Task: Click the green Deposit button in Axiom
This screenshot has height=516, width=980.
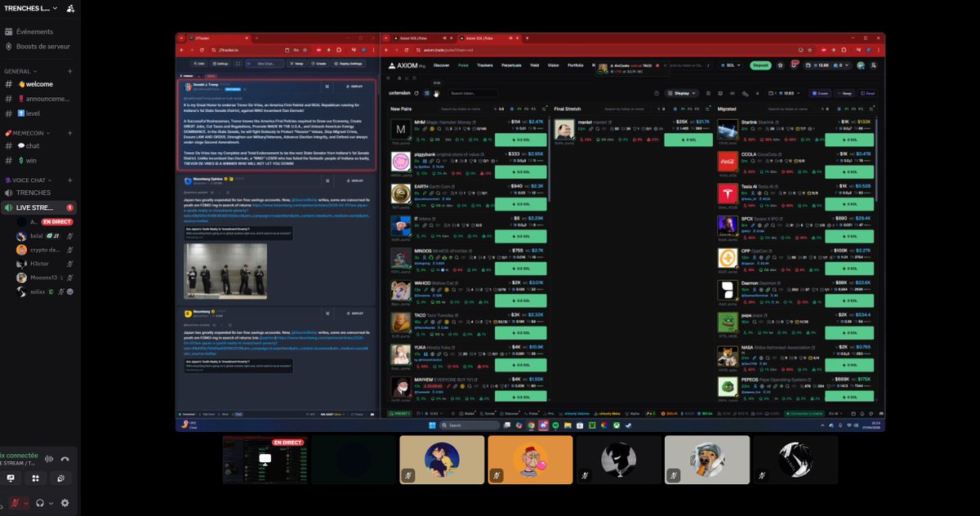Action: [761, 65]
